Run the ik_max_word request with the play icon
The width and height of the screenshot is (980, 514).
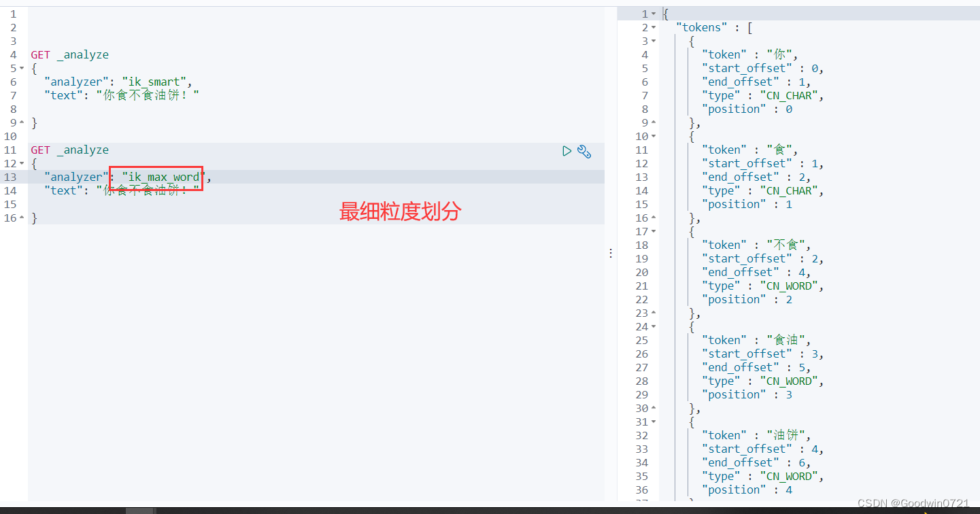coord(567,151)
